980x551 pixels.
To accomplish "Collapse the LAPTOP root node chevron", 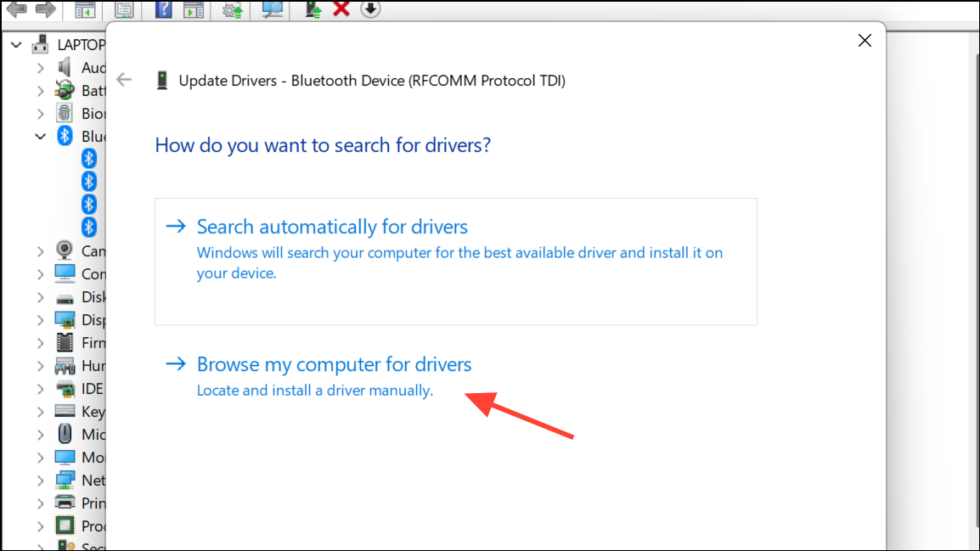I will 16,45.
